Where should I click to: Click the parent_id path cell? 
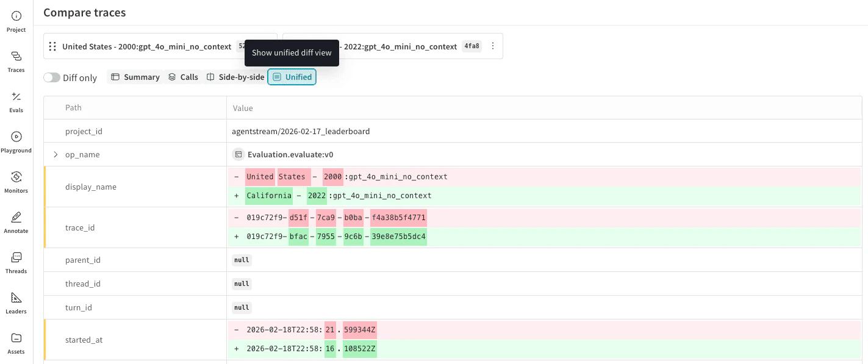135,260
